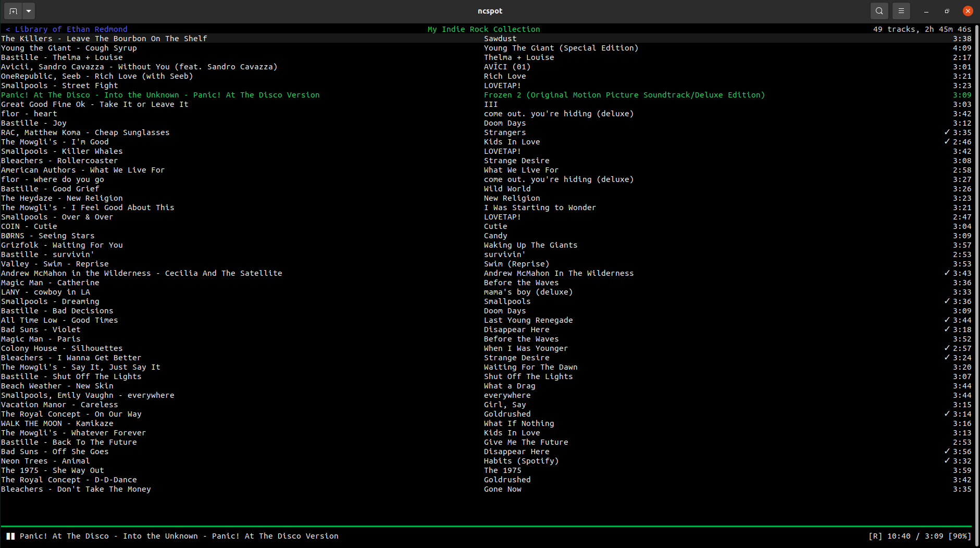Select Bastille - Shut Off The Lights track
The height and width of the screenshot is (548, 980).
click(486, 376)
